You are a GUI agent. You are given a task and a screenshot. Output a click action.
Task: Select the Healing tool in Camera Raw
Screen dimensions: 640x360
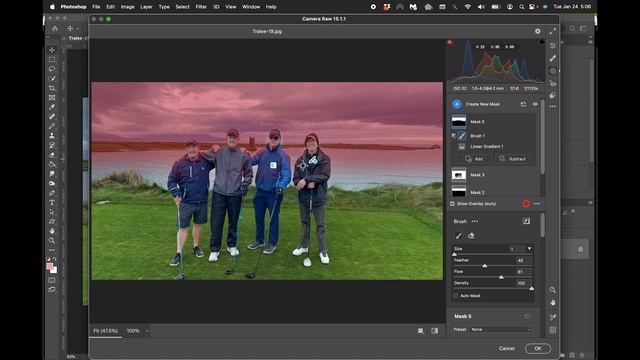(553, 58)
